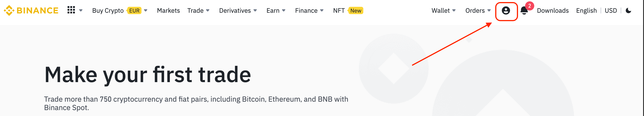Click the EUR currency badge
This screenshot has height=116, width=644.
[134, 10]
